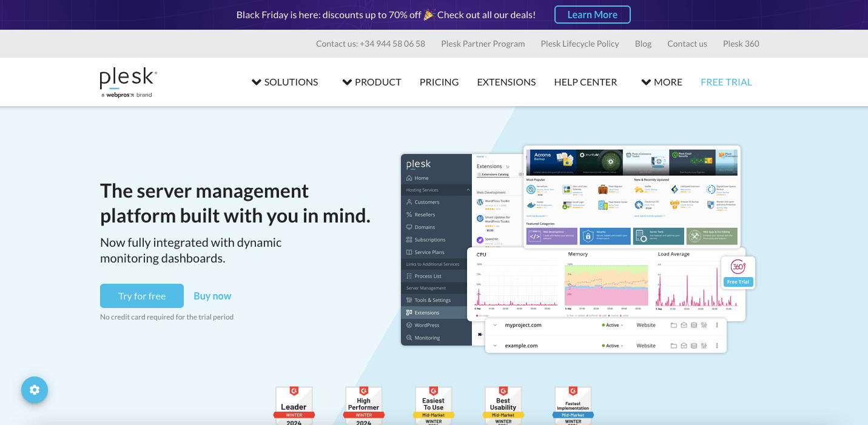Open the Help Center page

(585, 82)
